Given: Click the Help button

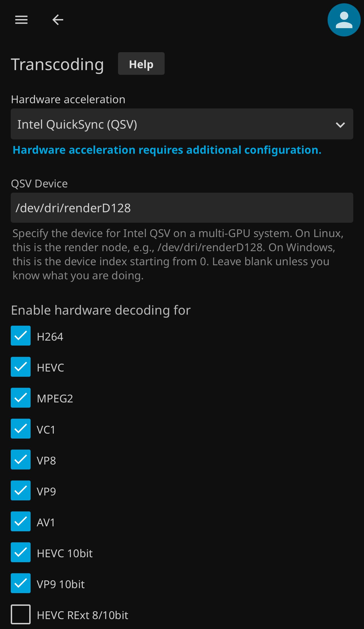Looking at the screenshot, I should pos(141,64).
